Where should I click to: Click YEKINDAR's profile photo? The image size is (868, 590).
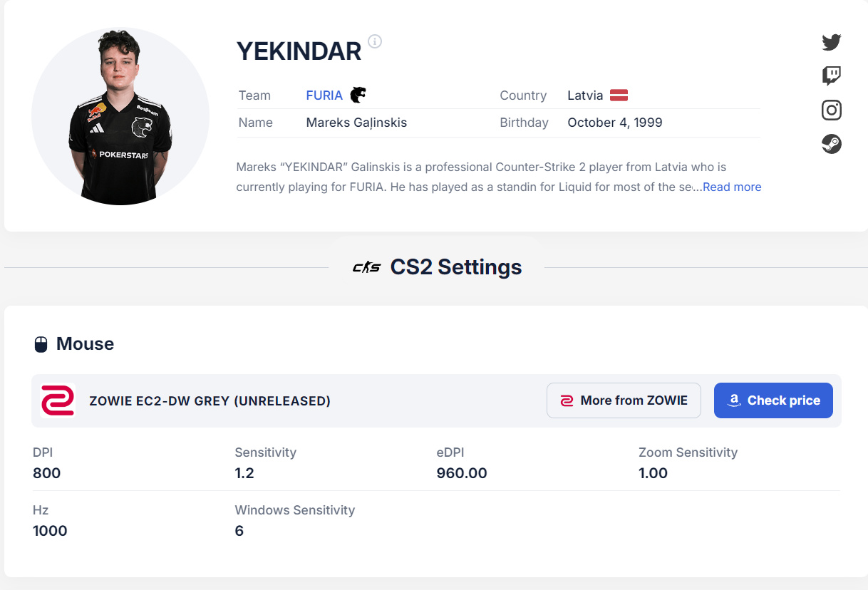[120, 116]
